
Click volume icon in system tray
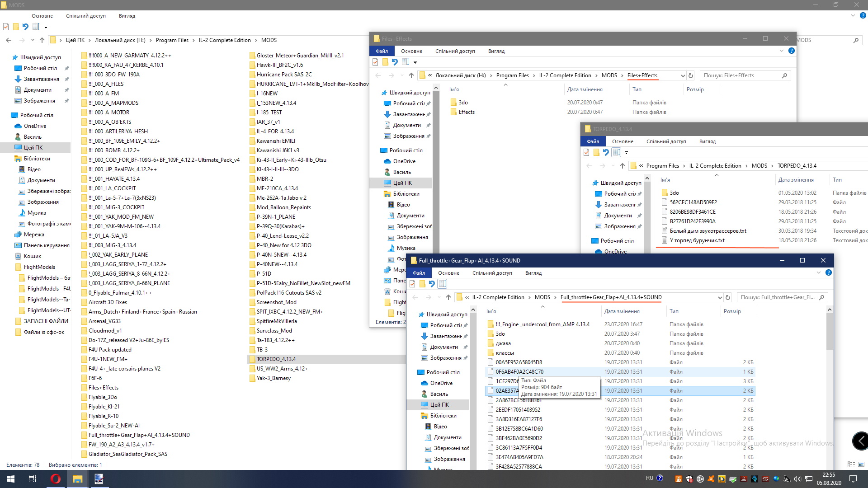tap(797, 479)
